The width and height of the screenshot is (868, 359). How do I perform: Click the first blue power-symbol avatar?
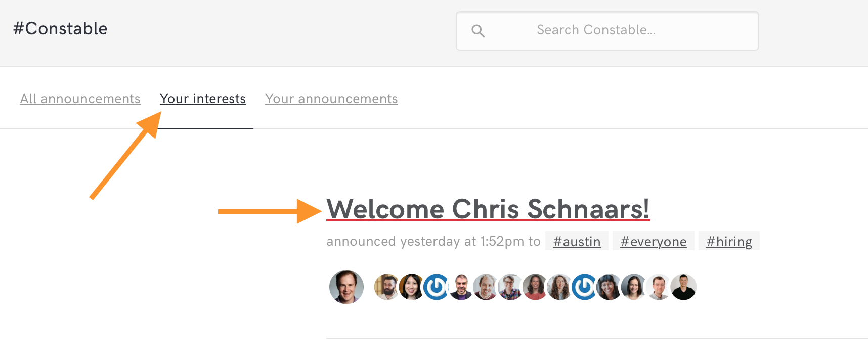click(x=436, y=287)
